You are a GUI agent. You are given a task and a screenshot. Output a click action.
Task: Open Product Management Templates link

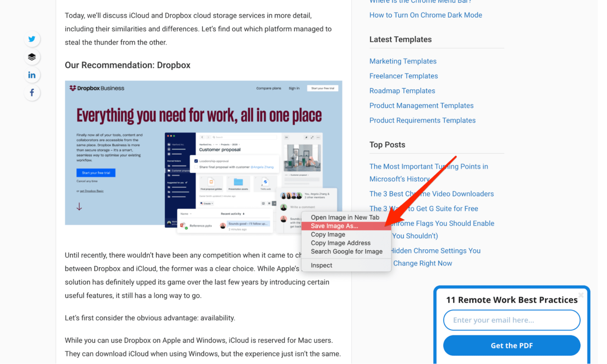tap(421, 105)
